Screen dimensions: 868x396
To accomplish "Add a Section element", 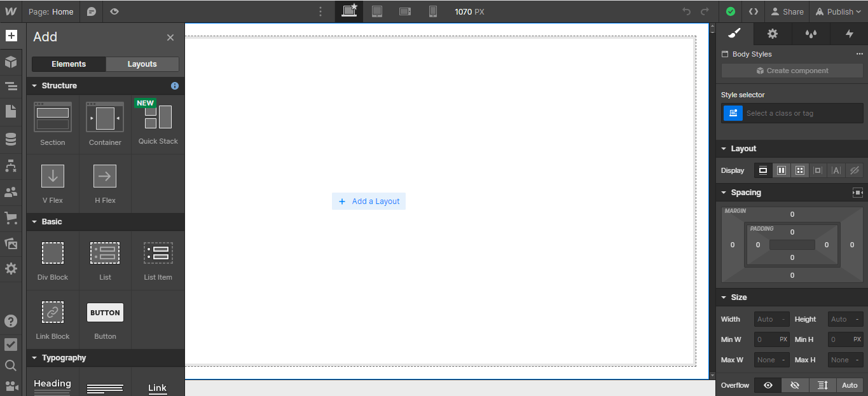I will 53,124.
